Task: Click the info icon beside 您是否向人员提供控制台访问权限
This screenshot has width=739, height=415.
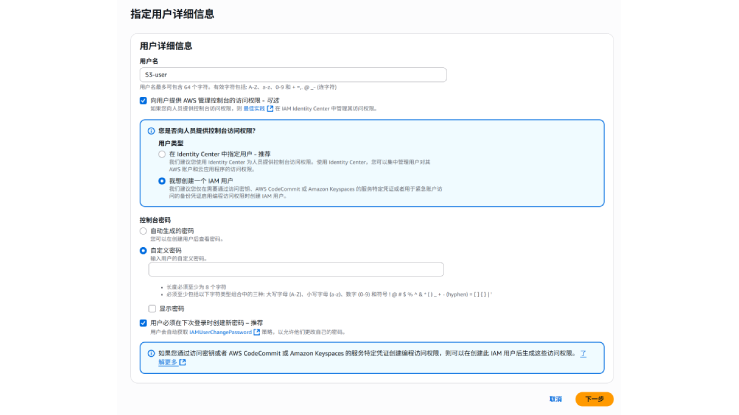Action: pyautogui.click(x=152, y=131)
